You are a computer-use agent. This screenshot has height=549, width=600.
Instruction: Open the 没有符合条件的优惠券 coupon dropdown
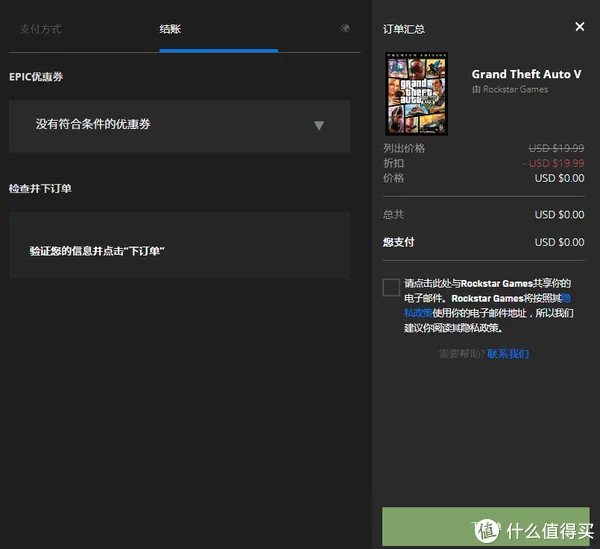[x=179, y=126]
